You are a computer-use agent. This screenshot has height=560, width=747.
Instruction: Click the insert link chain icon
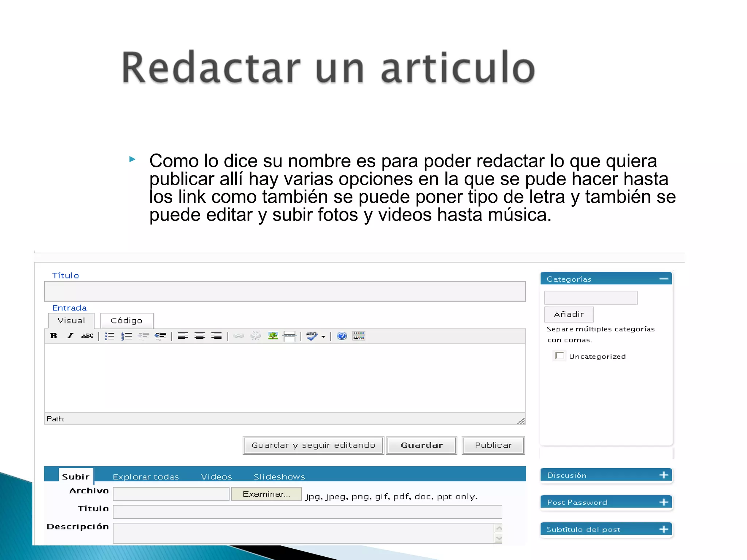tap(239, 336)
